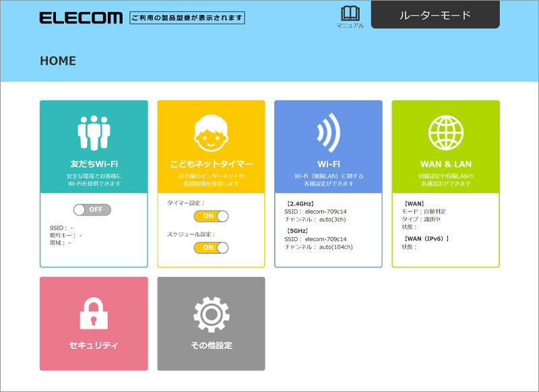Click the ELECOM logo

(x=81, y=18)
